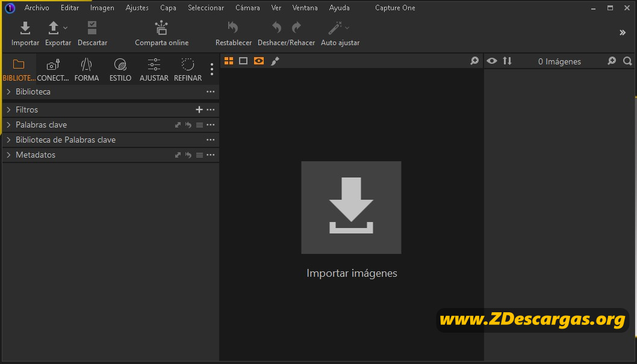Click the browser zoom magnifier icon
This screenshot has height=364, width=637.
coord(612,61)
